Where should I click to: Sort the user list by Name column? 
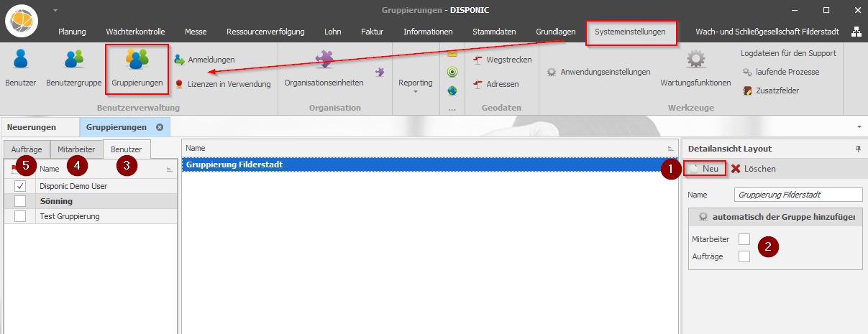click(106, 169)
